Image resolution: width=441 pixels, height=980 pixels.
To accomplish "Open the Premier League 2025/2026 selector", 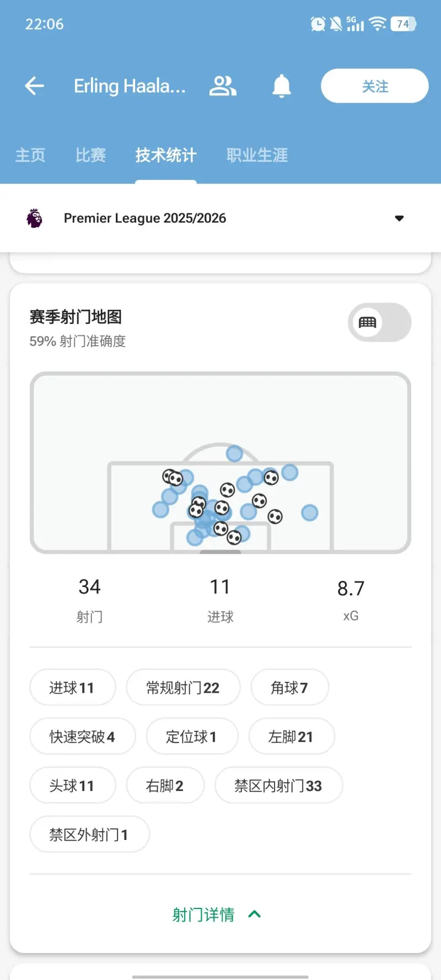I will point(145,218).
